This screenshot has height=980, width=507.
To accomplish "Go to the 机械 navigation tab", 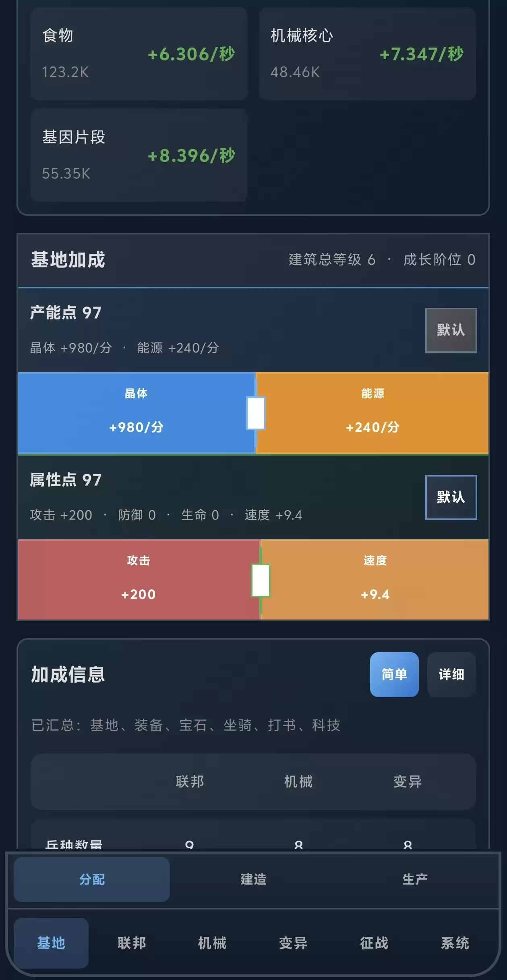I will pyautogui.click(x=212, y=943).
